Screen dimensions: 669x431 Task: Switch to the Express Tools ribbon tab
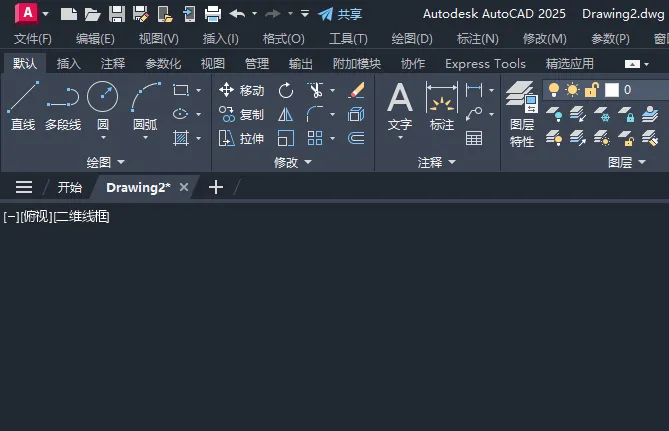click(485, 64)
